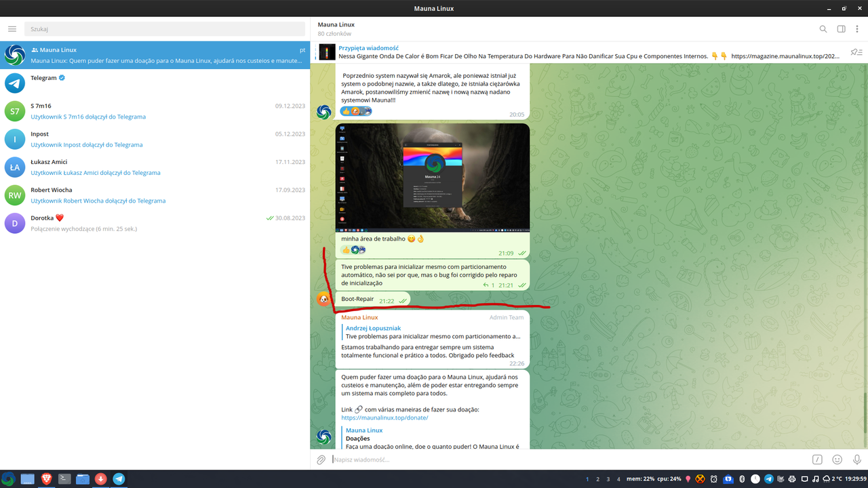Focus the Napisz wiadomość message field
Screen dimensions: 868x488
tap(567, 460)
